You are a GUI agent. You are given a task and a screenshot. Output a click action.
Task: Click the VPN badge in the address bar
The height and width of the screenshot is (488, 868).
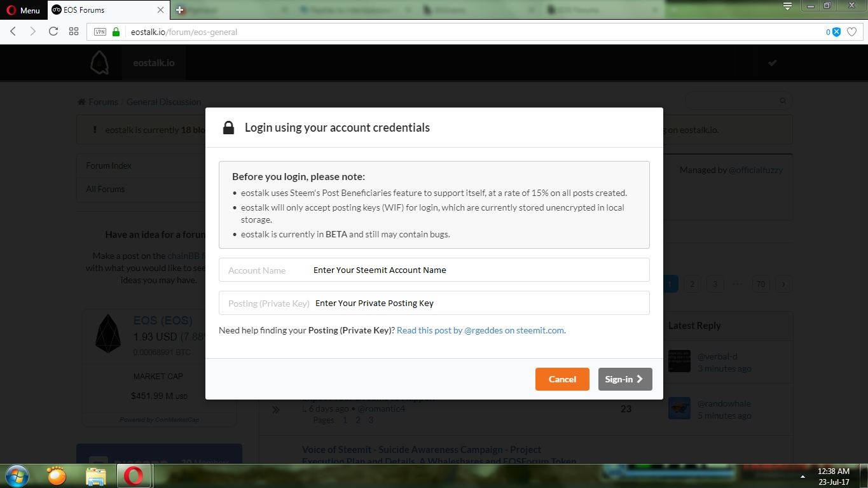[100, 31]
